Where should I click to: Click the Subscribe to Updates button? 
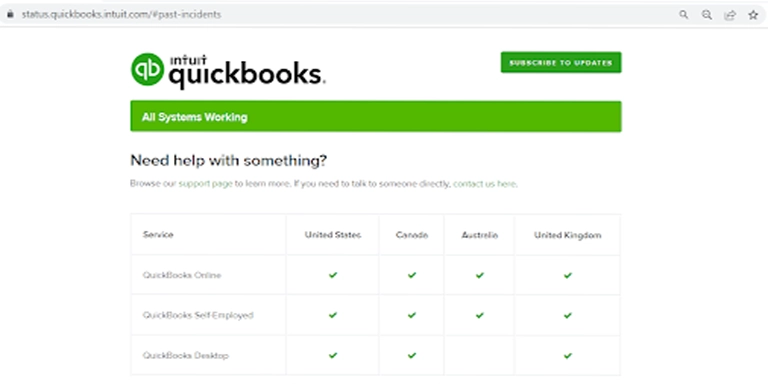561,63
